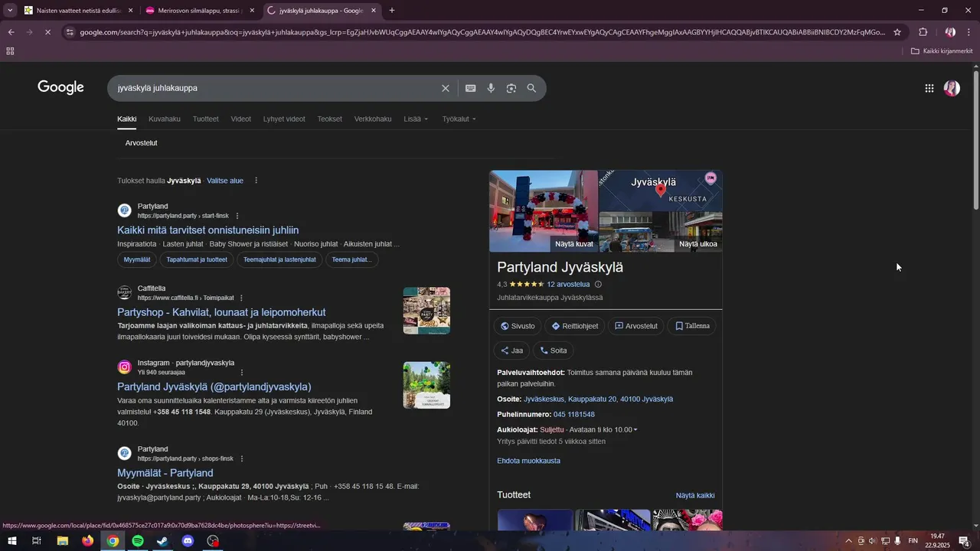Stop loading the page
The image size is (980, 551).
[48, 32]
